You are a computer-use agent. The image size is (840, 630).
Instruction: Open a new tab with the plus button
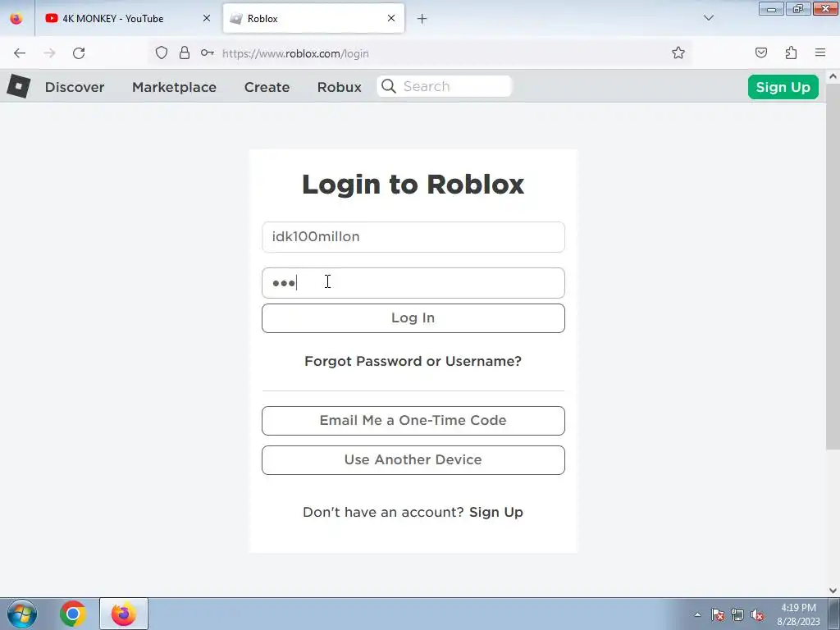(x=422, y=19)
